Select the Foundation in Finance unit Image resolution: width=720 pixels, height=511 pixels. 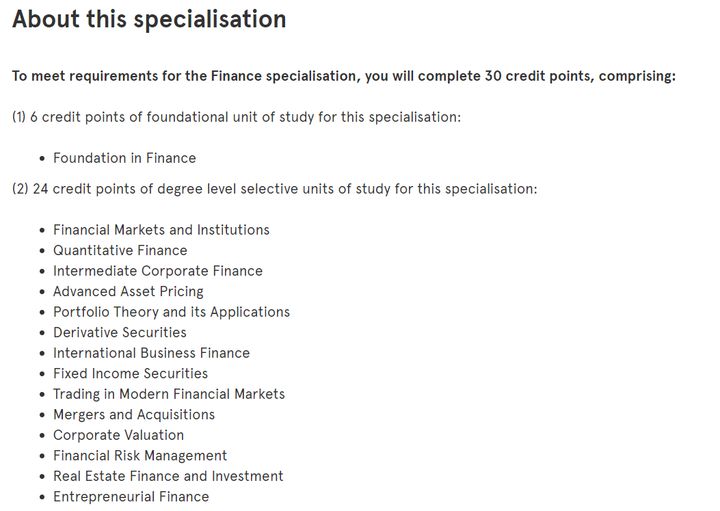(x=124, y=158)
